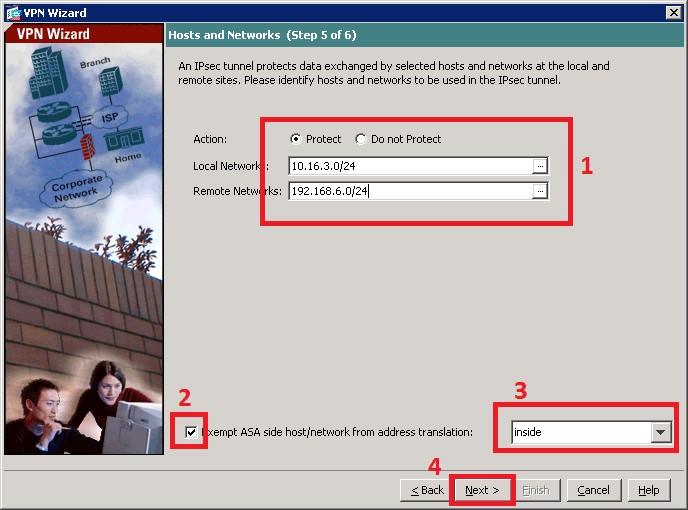The height and width of the screenshot is (510, 688).
Task: Click the Hosts and Networks step heading
Action: coord(262,35)
